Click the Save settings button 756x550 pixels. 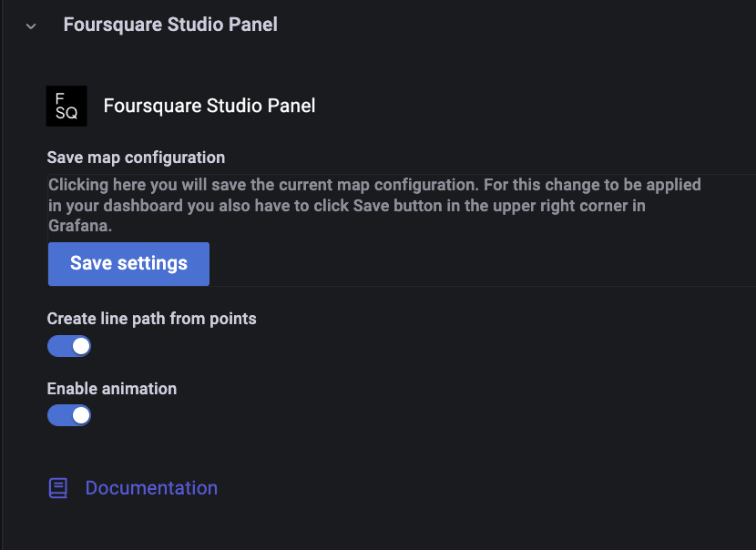[128, 264]
